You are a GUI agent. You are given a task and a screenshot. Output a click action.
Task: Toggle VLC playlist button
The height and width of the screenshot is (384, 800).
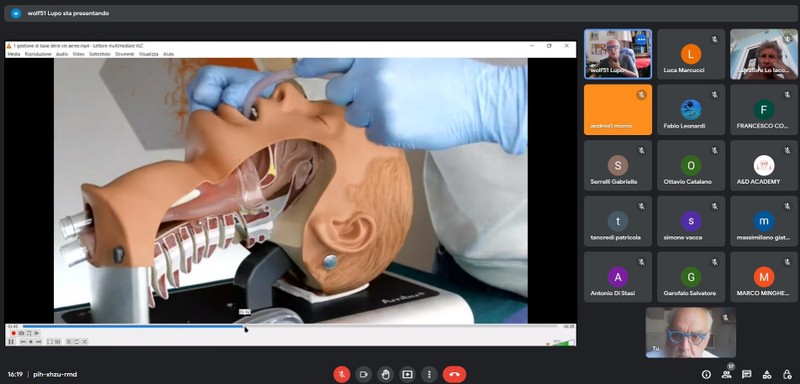[69, 342]
